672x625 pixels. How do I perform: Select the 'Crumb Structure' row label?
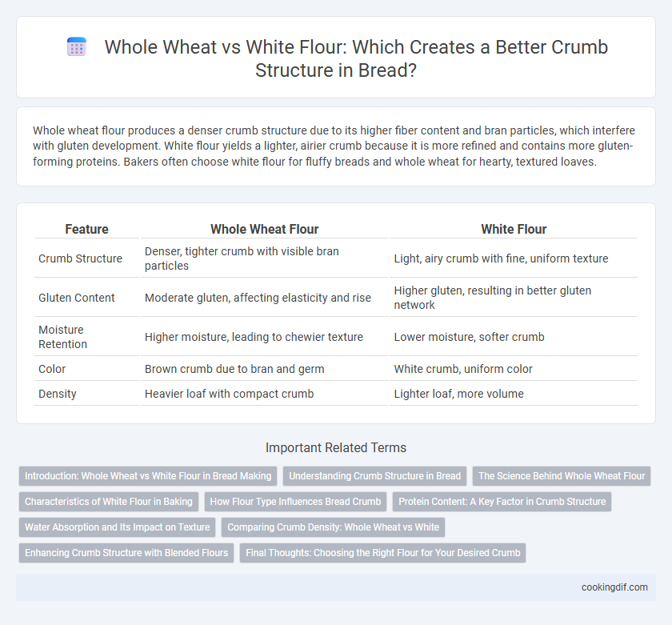click(x=80, y=258)
